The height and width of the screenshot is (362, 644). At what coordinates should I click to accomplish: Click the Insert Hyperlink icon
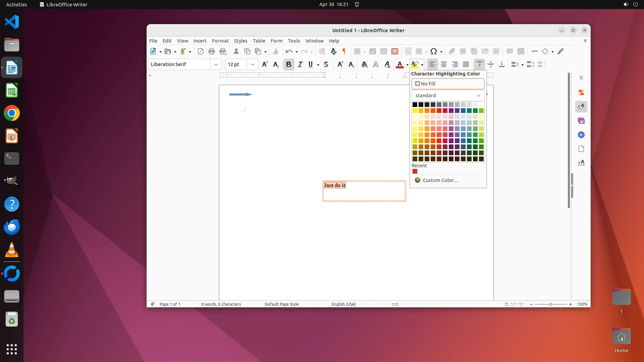(452, 51)
